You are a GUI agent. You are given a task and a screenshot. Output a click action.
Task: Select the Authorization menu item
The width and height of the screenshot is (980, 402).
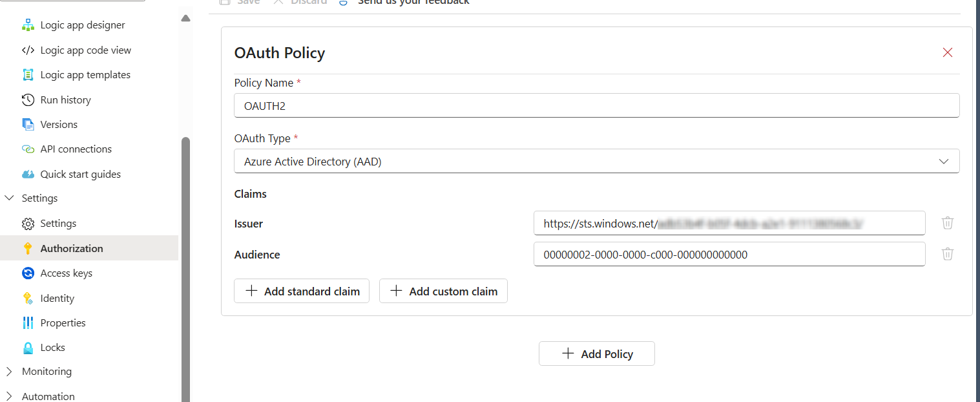(71, 248)
